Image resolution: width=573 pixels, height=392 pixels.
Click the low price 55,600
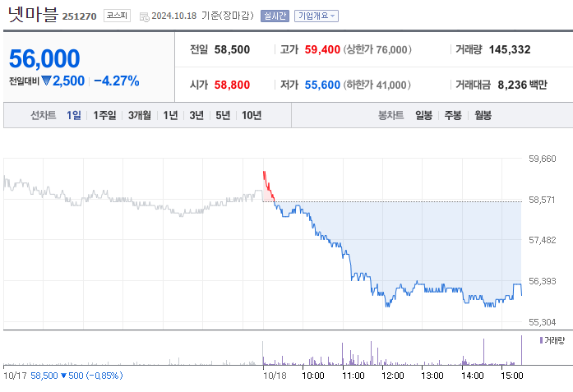(x=322, y=85)
